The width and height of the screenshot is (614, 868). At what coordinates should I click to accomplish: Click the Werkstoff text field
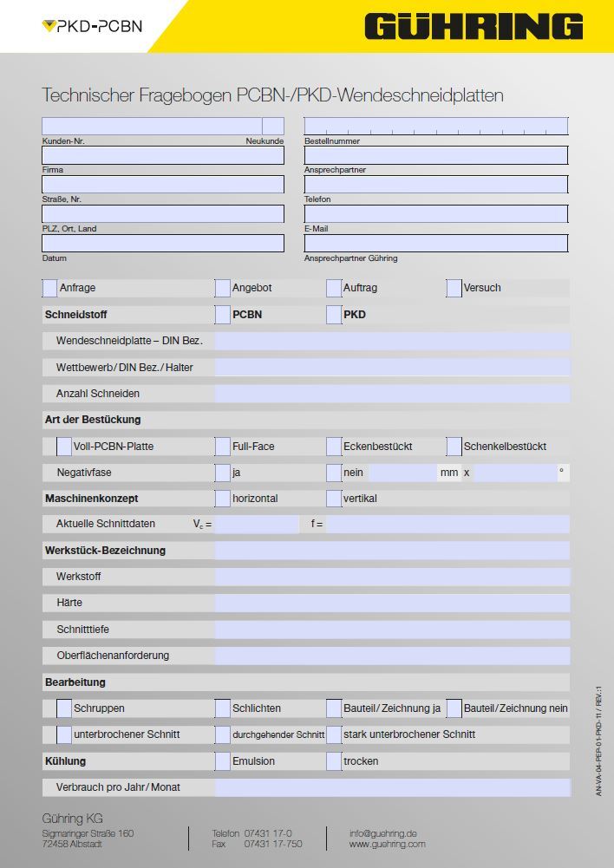pyautogui.click(x=392, y=577)
